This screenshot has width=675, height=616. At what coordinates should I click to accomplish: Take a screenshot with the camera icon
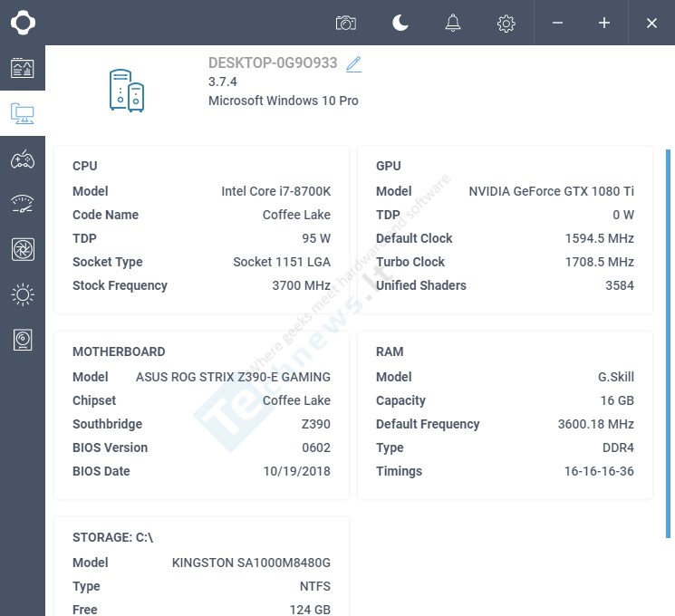pyautogui.click(x=346, y=23)
